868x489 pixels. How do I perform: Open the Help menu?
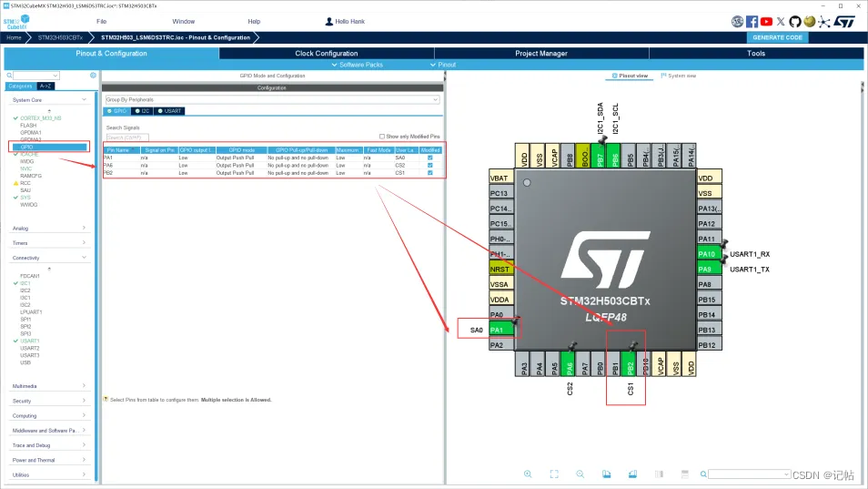[254, 22]
